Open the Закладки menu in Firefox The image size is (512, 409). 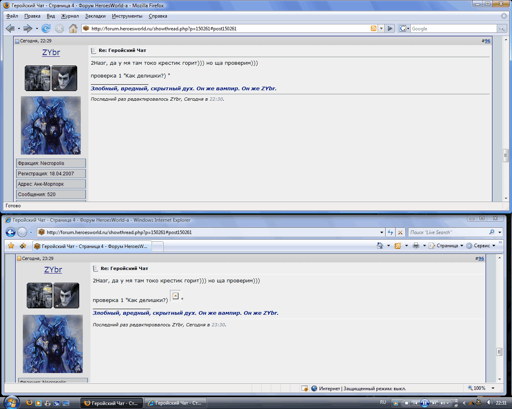(x=95, y=16)
